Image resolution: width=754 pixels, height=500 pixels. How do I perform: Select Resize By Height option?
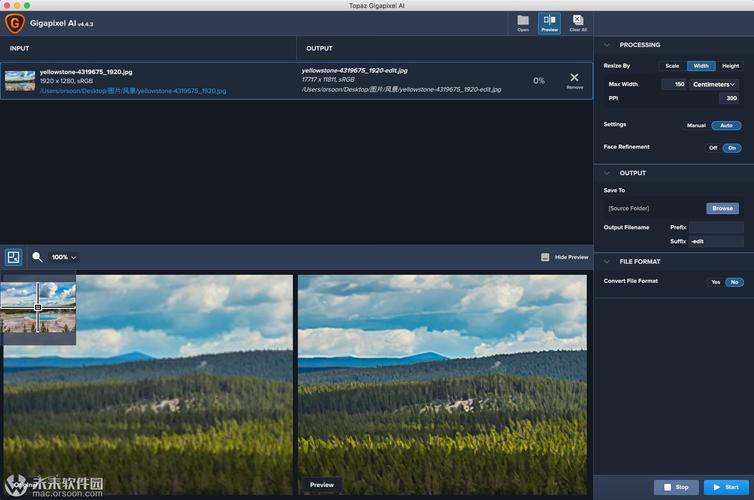[x=730, y=66]
